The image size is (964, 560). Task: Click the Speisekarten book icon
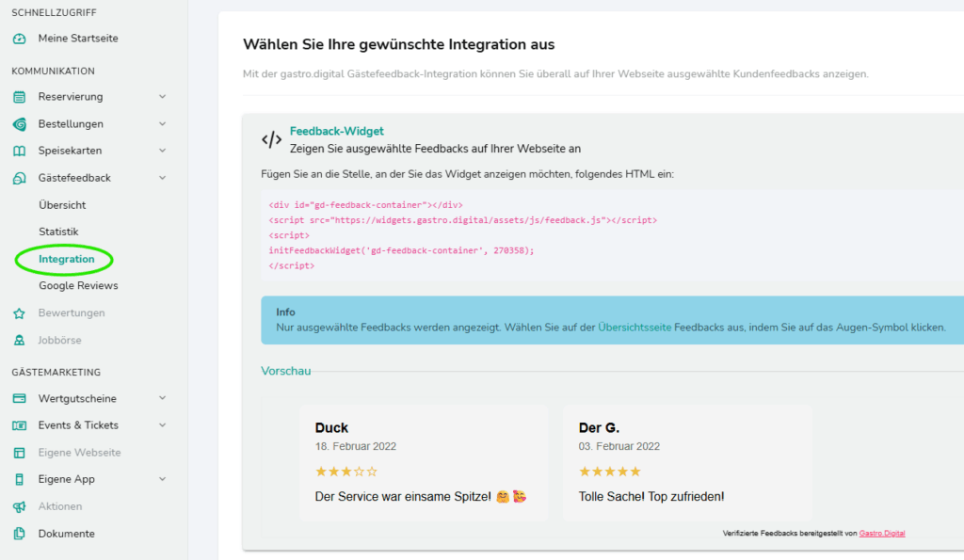19,151
